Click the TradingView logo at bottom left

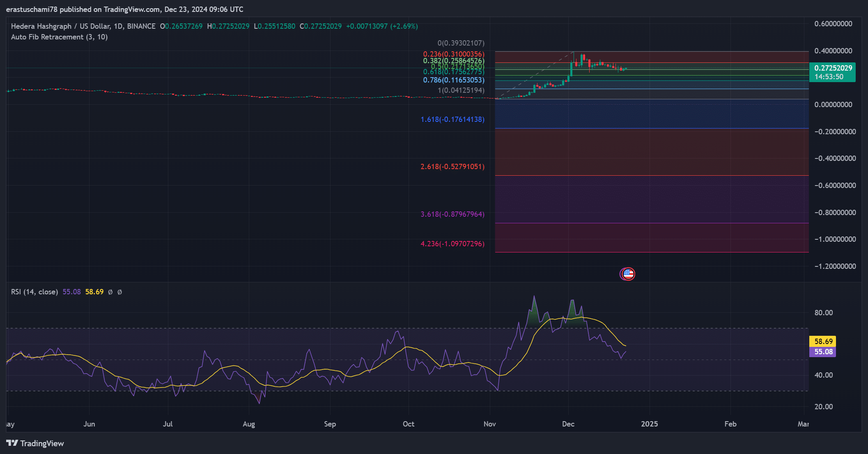point(35,443)
